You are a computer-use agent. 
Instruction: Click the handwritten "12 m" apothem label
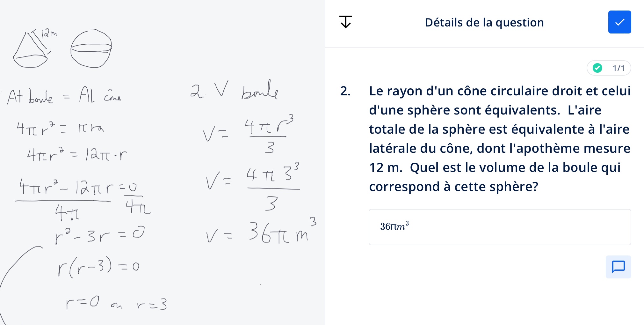(x=48, y=33)
